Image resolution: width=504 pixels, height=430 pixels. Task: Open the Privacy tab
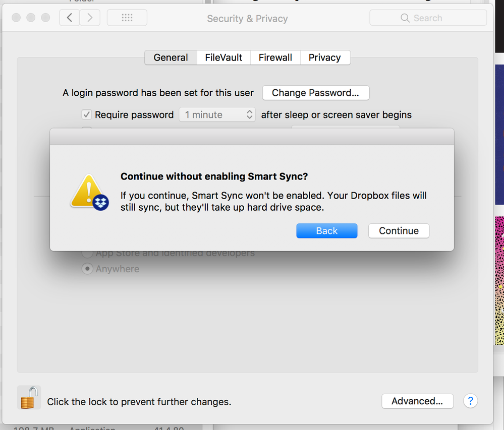point(324,57)
